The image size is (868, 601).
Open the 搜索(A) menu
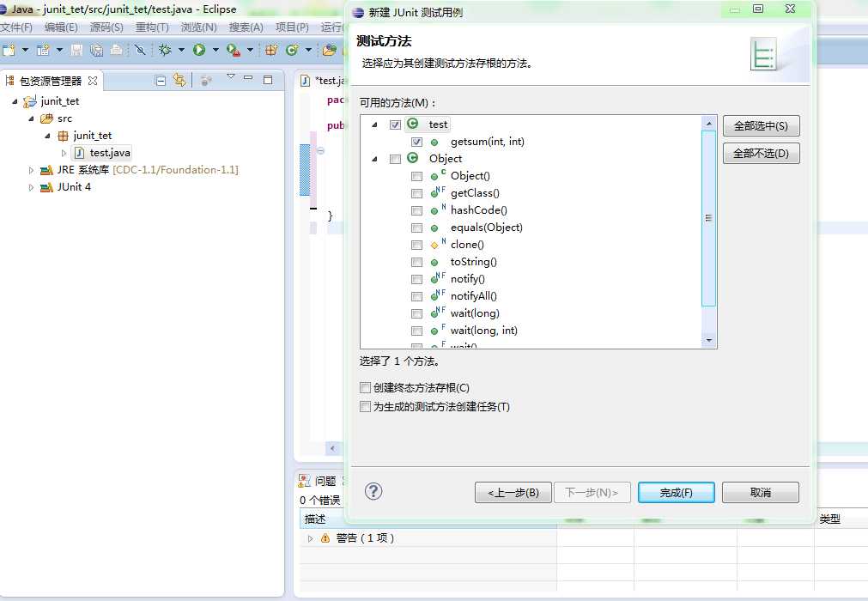[x=246, y=27]
